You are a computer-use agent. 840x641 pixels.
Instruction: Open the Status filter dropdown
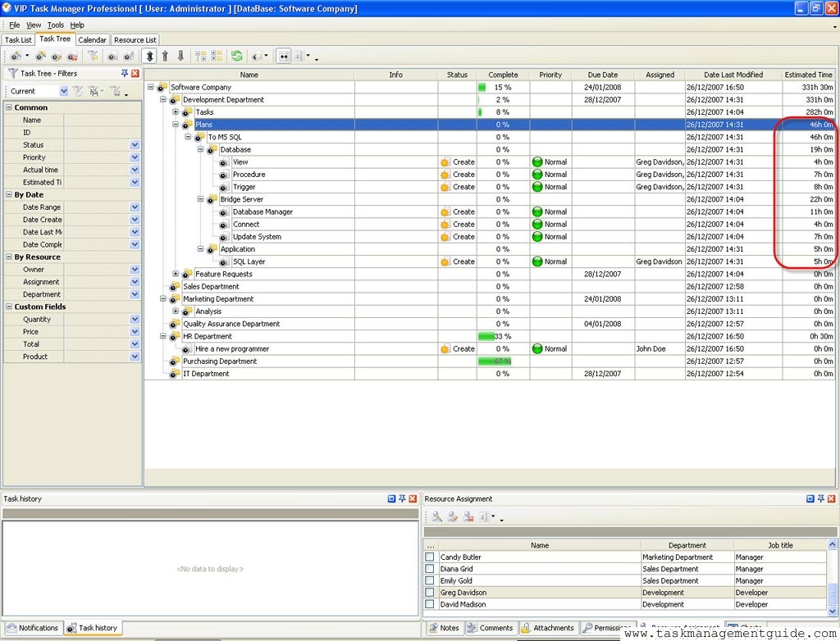tap(135, 145)
